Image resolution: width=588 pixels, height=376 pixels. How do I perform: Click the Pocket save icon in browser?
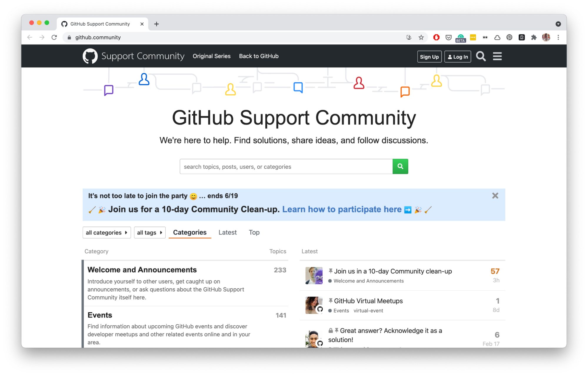(448, 38)
